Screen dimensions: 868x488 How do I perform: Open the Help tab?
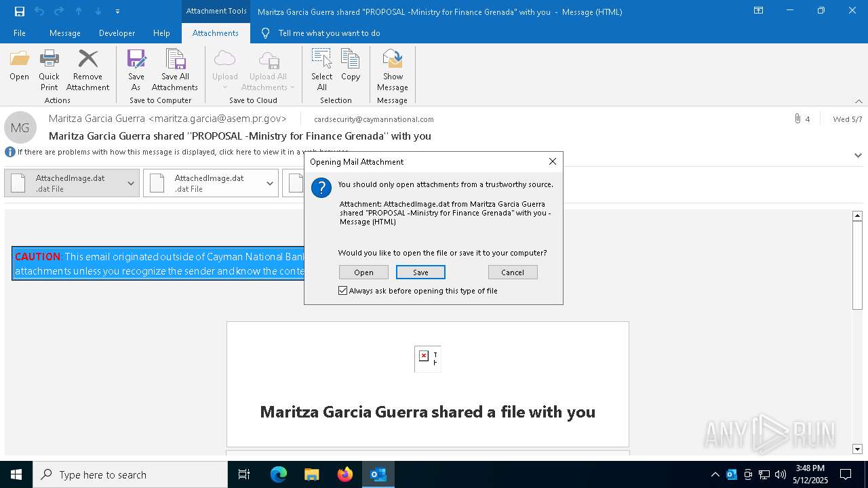pyautogui.click(x=161, y=33)
